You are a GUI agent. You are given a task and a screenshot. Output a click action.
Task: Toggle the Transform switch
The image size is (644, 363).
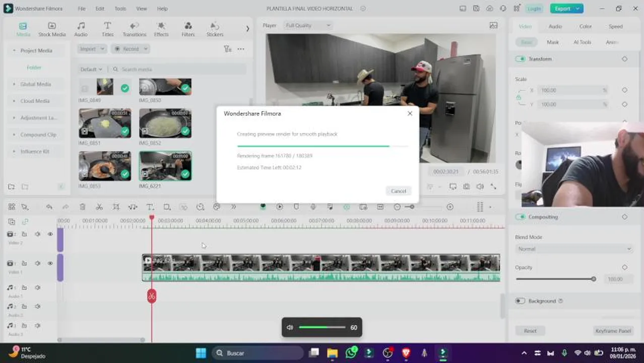[x=520, y=59]
